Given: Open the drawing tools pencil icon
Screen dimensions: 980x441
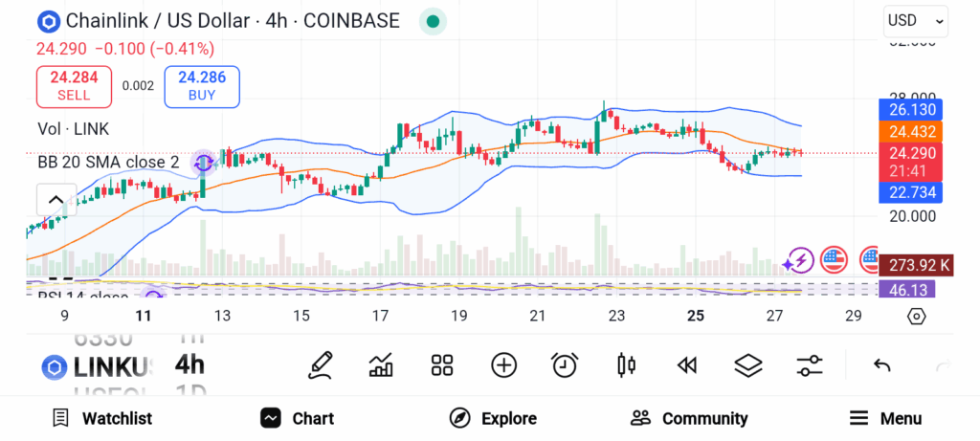Looking at the screenshot, I should coord(321,365).
